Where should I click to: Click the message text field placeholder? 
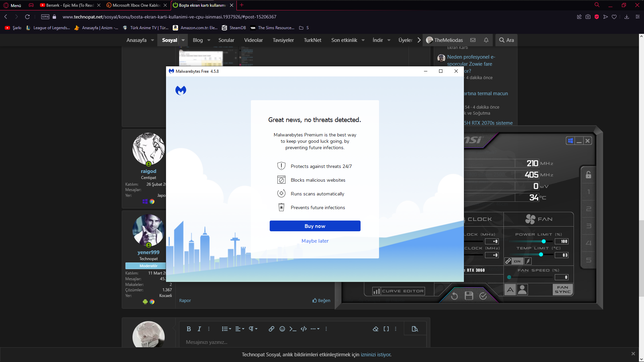point(207,342)
